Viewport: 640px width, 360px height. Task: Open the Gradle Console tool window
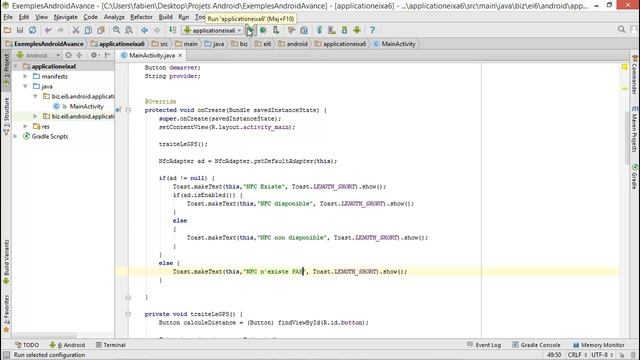536,345
